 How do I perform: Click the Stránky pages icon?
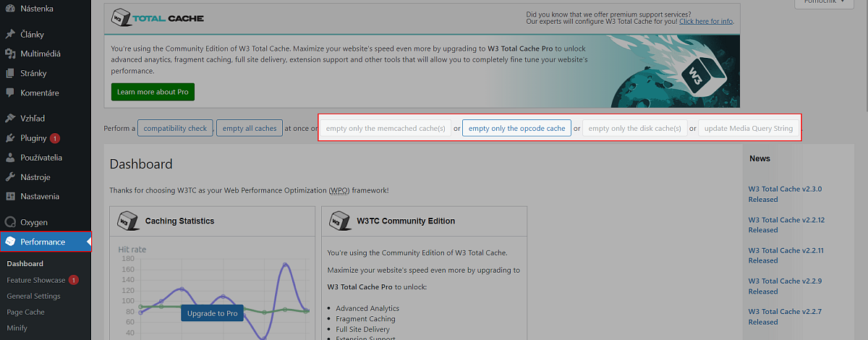click(10, 73)
